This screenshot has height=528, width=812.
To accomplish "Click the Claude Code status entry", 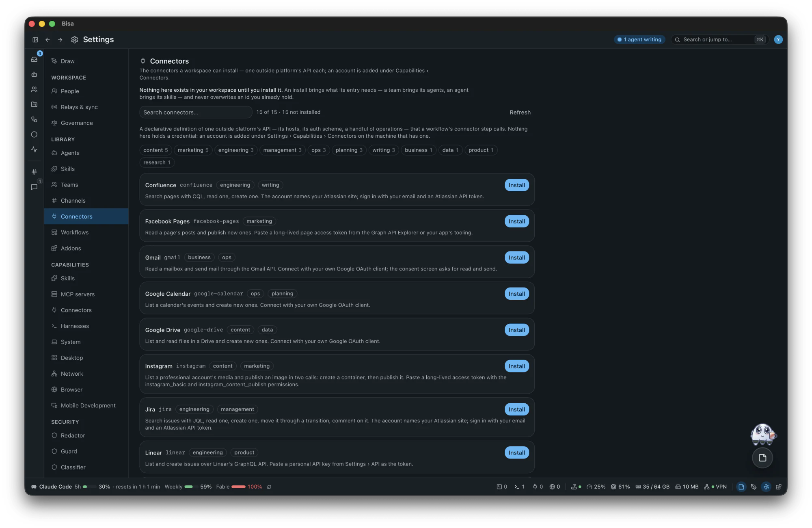I will [52, 487].
